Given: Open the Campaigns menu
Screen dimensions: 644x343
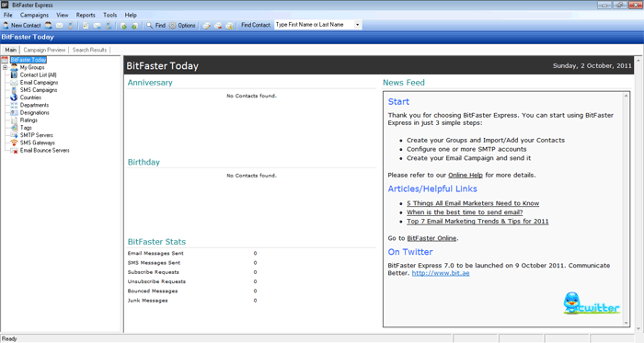Looking at the screenshot, I should pos(34,15).
